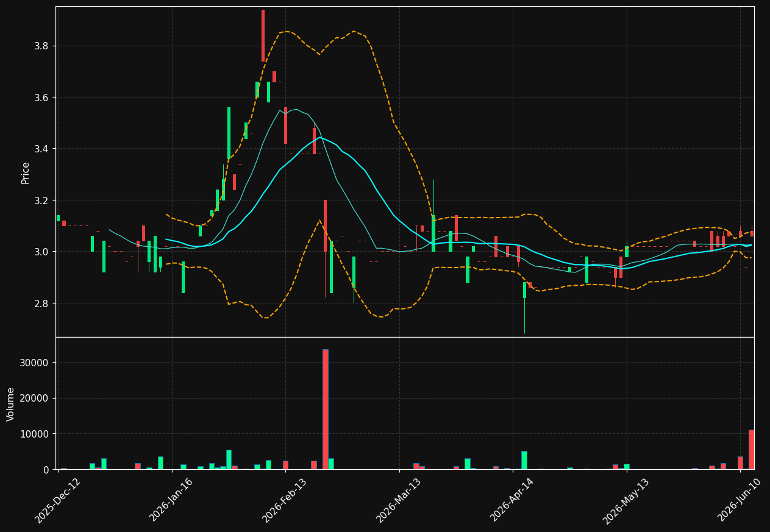Click the 2026-Jun-10 date label
The height and width of the screenshot is (532, 770).
tap(740, 500)
